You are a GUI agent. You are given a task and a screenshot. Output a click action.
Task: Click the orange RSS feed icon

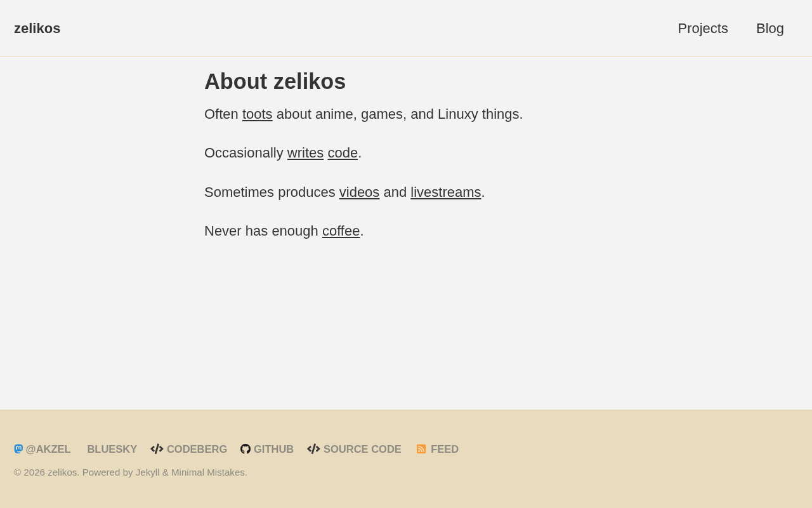click(421, 449)
